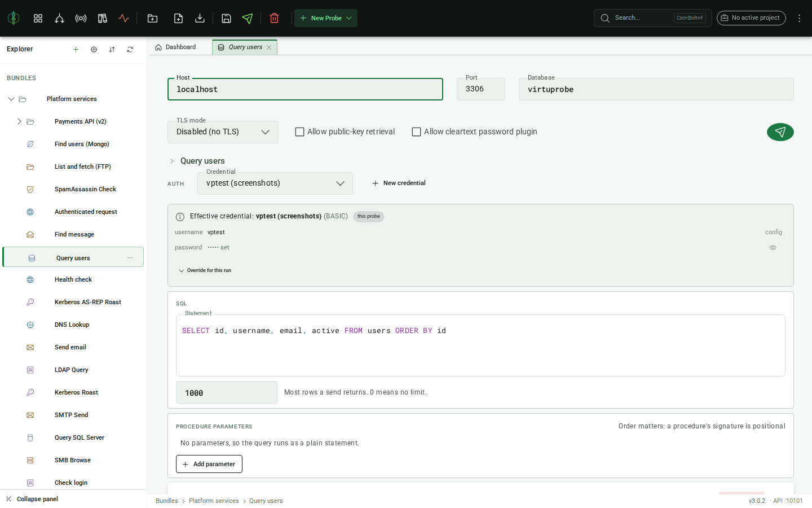Run the probe with the green send button
This screenshot has height=508, width=812.
pyautogui.click(x=780, y=132)
